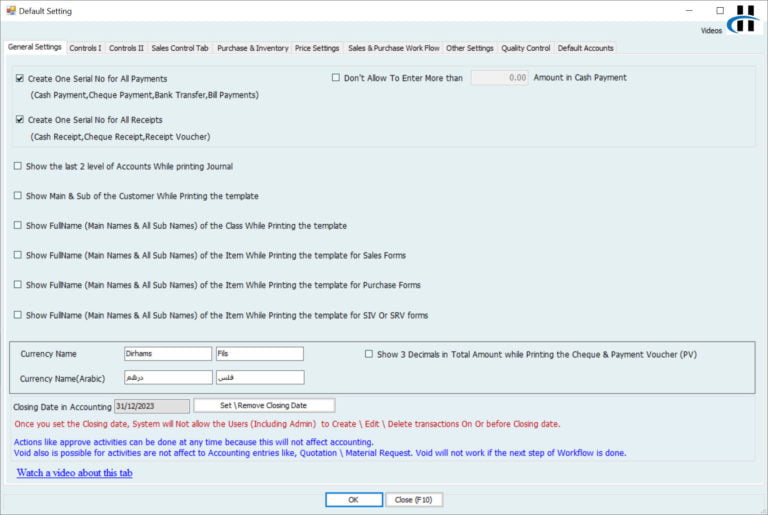Screen dimensions: 768x515
Task: Check Show 3 Decimals in Total Amount
Action: [x=369, y=354]
